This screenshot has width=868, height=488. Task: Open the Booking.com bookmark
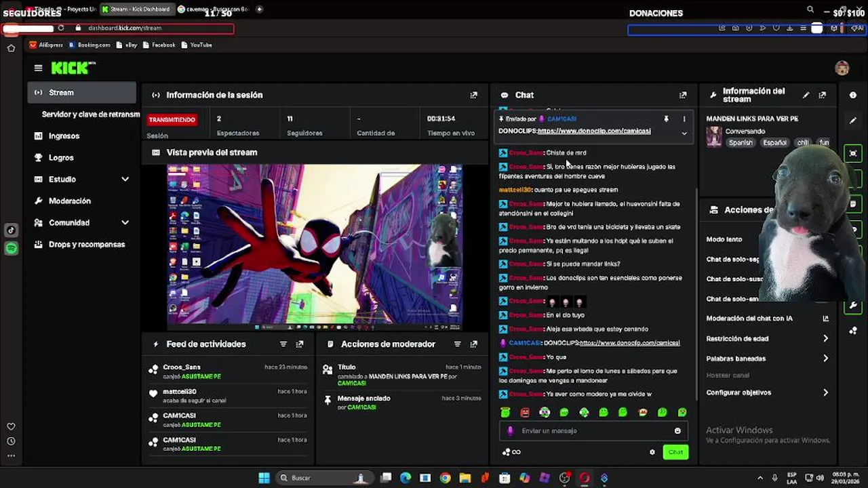(x=90, y=45)
